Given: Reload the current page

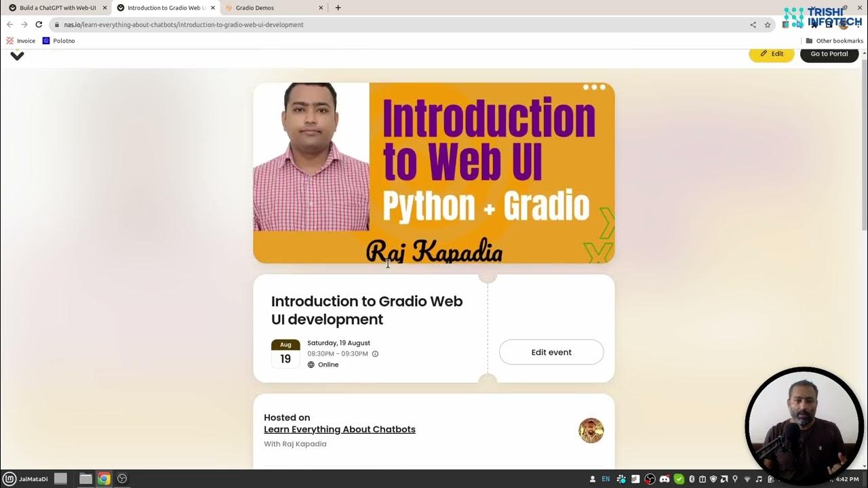Looking at the screenshot, I should [39, 24].
